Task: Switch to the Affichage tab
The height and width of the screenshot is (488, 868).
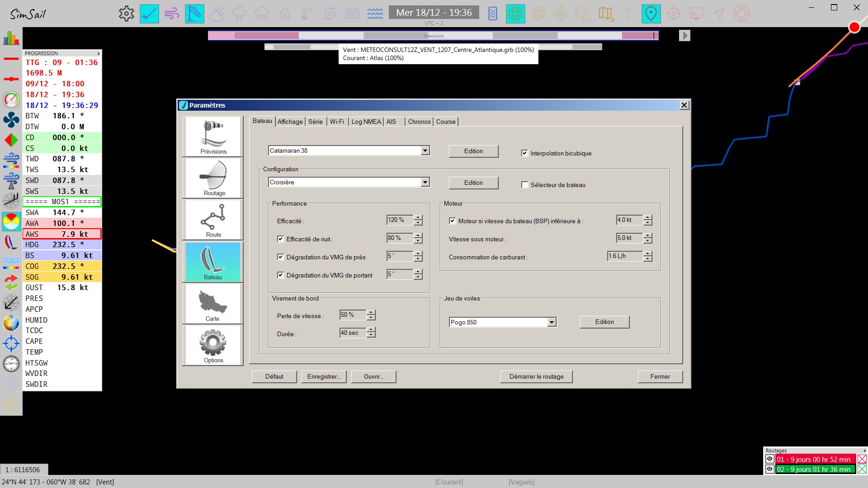Action: [290, 122]
